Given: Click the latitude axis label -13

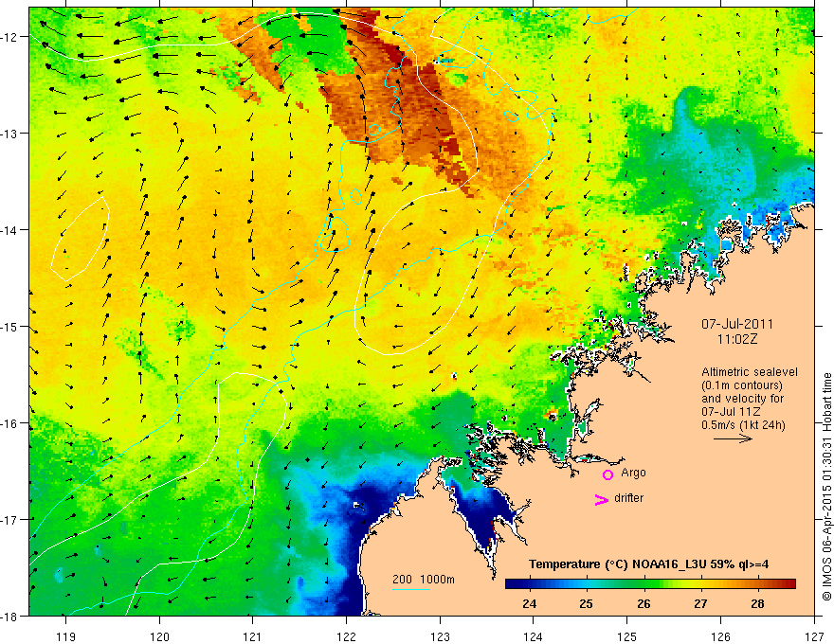Looking at the screenshot, I should (10, 133).
